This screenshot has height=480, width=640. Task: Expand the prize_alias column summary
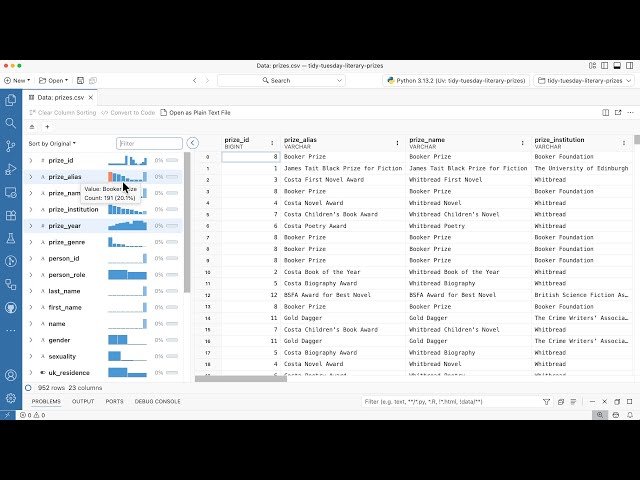(x=31, y=177)
